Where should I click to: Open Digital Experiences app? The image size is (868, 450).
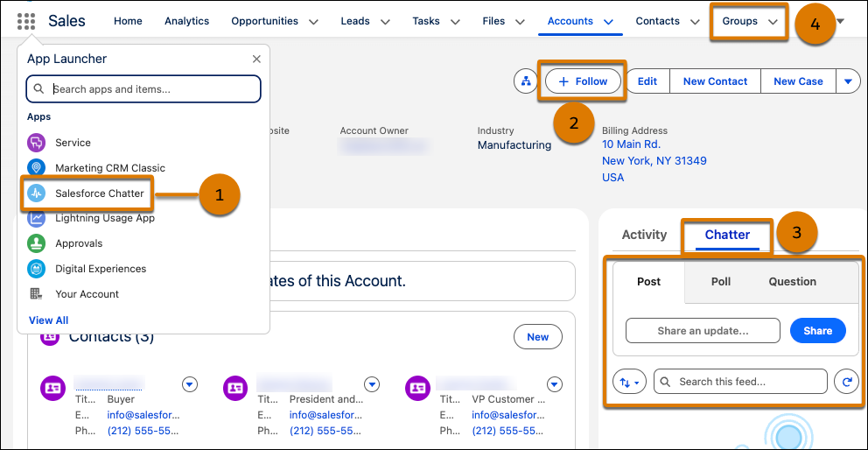(x=87, y=269)
